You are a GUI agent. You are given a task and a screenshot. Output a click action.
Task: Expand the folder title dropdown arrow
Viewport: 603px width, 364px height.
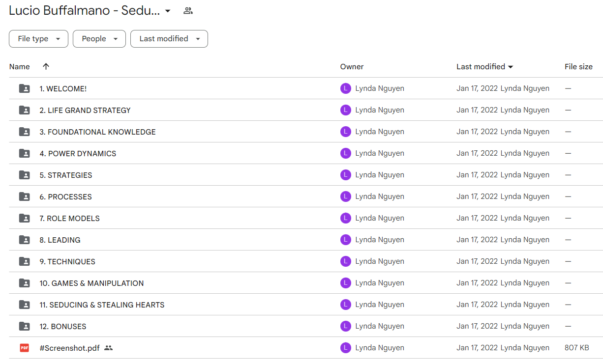168,11
